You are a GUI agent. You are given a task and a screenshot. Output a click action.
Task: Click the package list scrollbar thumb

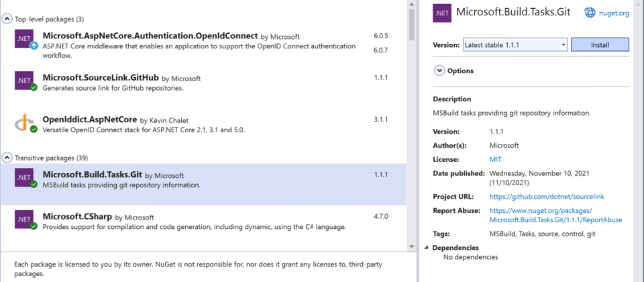pyautogui.click(x=412, y=25)
